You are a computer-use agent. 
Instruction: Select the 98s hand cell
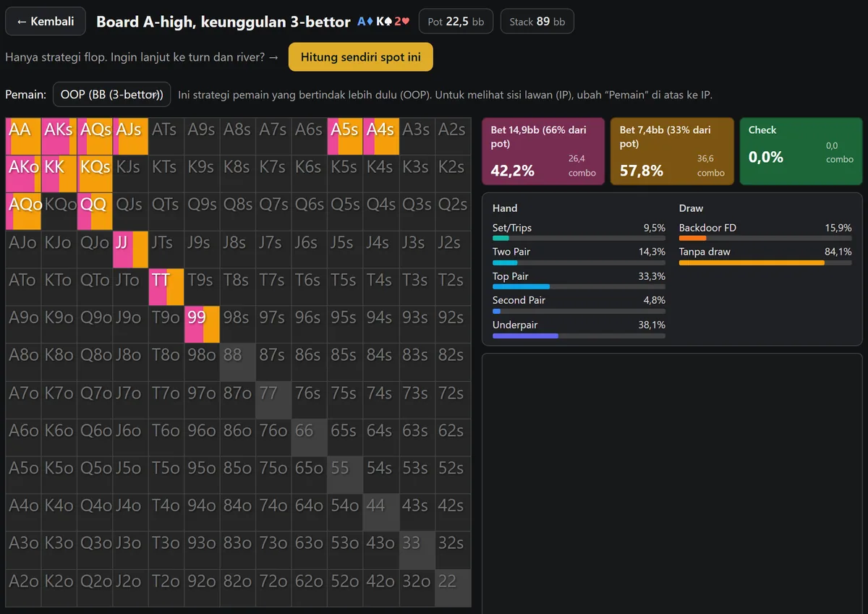click(x=238, y=324)
